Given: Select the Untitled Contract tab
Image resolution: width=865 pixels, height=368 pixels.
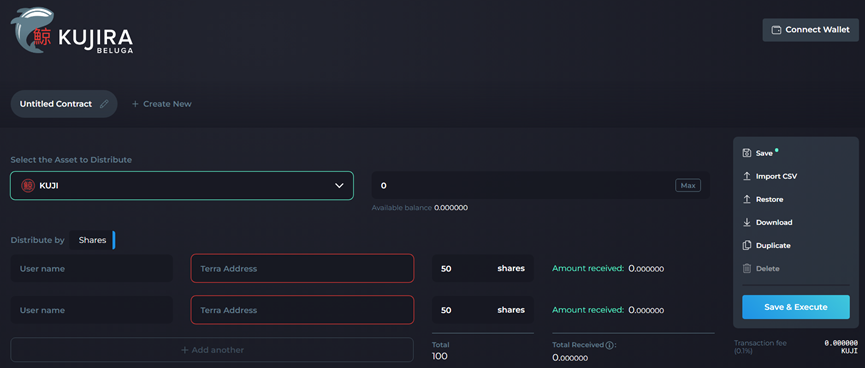Looking at the screenshot, I should (x=64, y=104).
